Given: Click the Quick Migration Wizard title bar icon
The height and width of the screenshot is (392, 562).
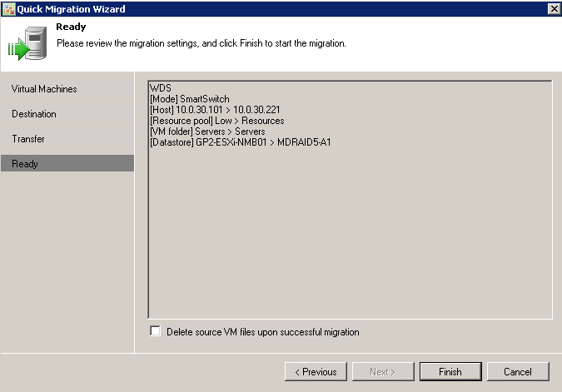Looking at the screenshot, I should coord(8,8).
